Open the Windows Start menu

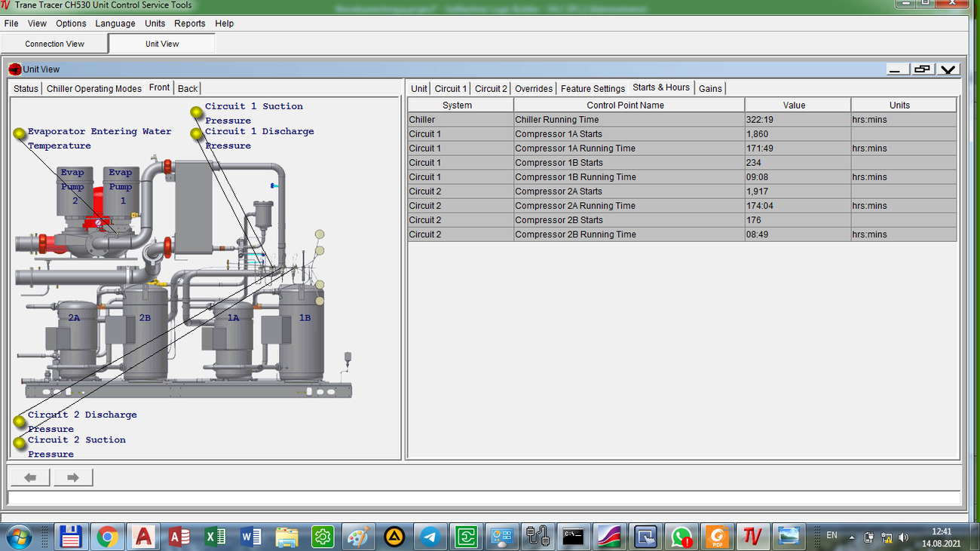[19, 537]
